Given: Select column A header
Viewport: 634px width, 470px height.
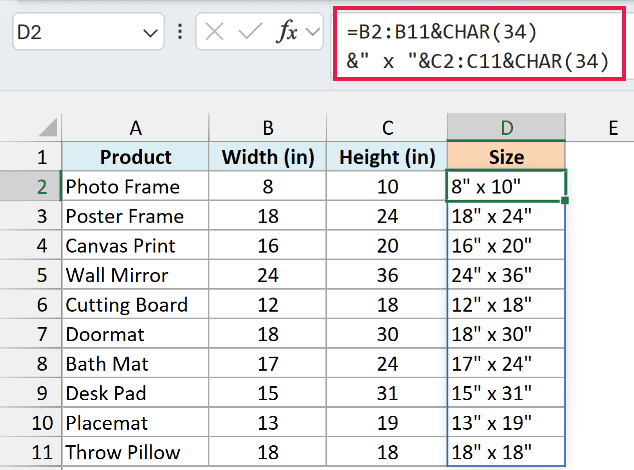Looking at the screenshot, I should (x=135, y=128).
